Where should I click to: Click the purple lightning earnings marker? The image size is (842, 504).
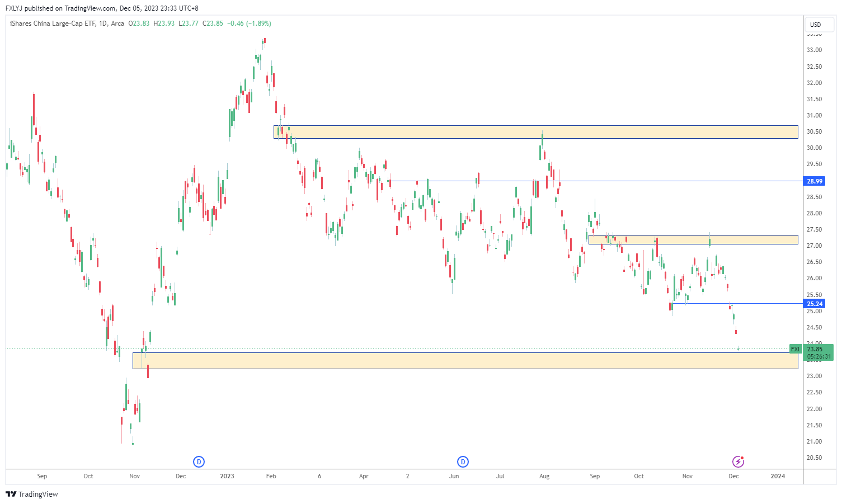point(738,461)
